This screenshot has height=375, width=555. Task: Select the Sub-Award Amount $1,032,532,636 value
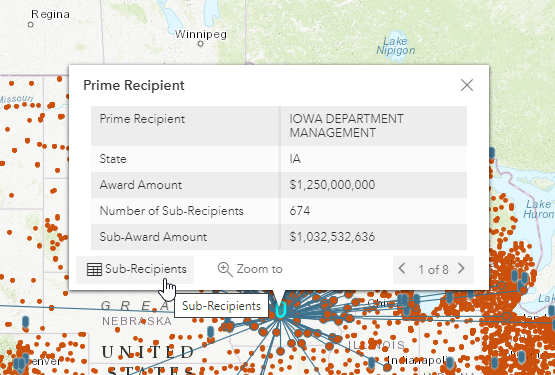click(332, 237)
